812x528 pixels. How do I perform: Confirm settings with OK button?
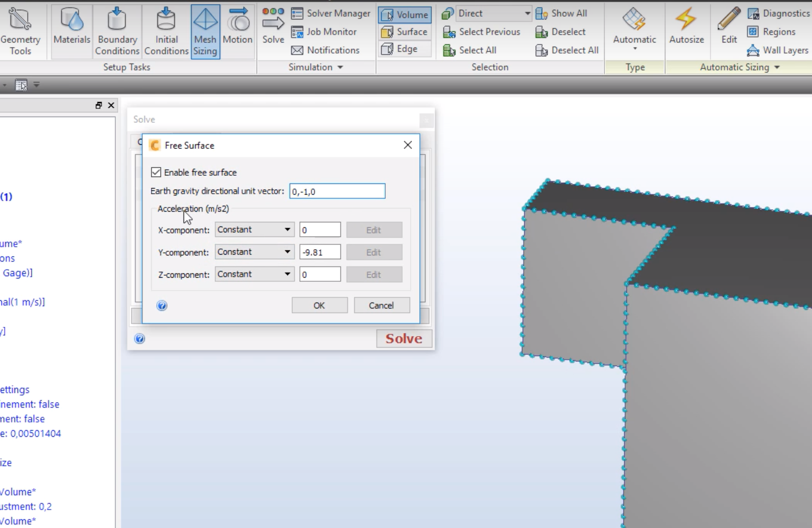319,305
